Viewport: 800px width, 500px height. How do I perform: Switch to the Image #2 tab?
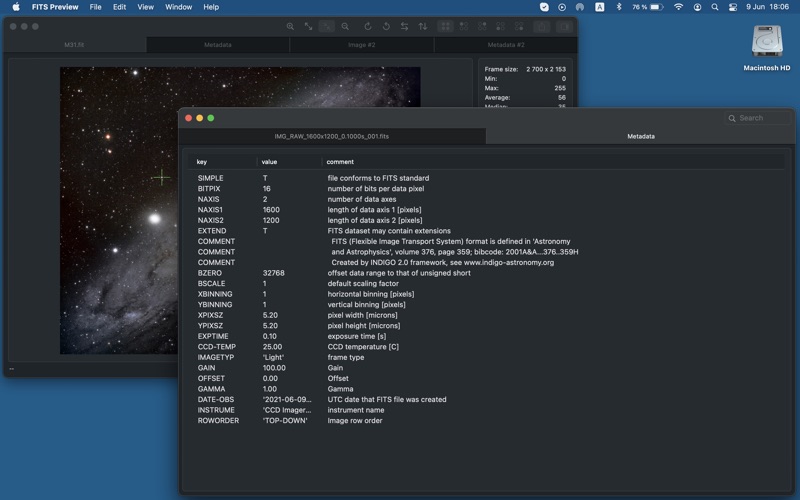pyautogui.click(x=362, y=45)
